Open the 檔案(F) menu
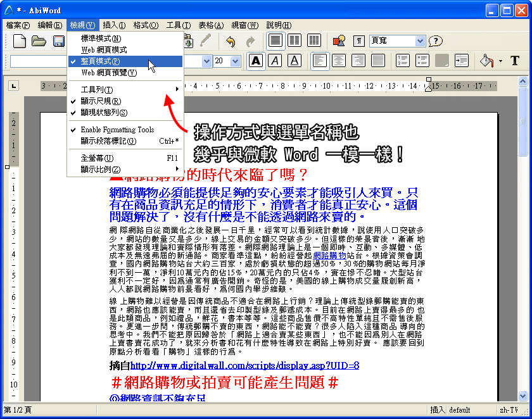Viewport: 532px width, 419px height. 18,25
